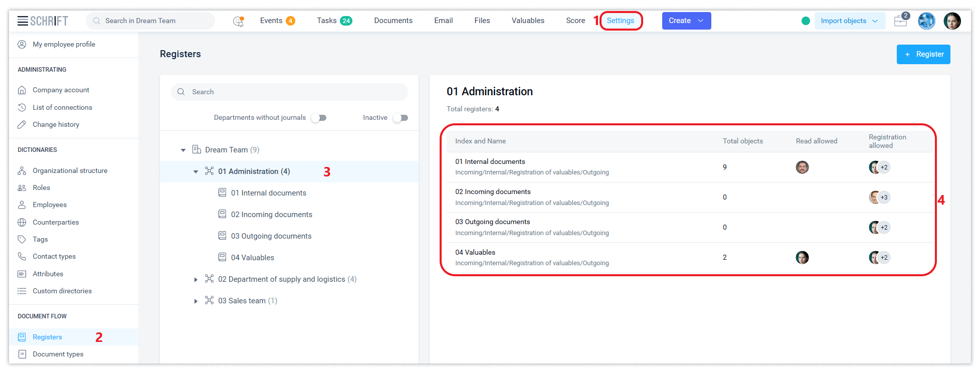Open the hamburger menu beside SCHRIFT logo
Image resolution: width=980 pixels, height=374 pixels.
tap(23, 21)
